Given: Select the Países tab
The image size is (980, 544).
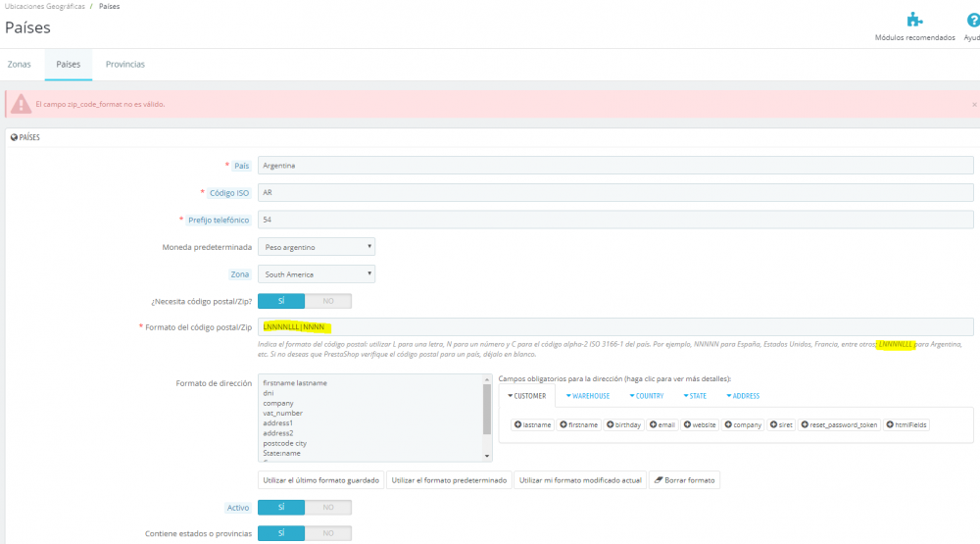Looking at the screenshot, I should pos(69,65).
